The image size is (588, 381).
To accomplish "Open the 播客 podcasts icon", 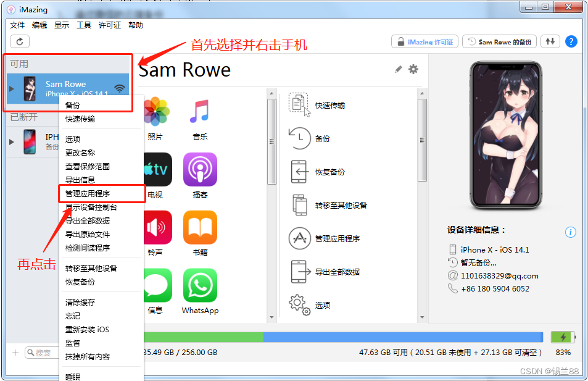I will click(200, 169).
